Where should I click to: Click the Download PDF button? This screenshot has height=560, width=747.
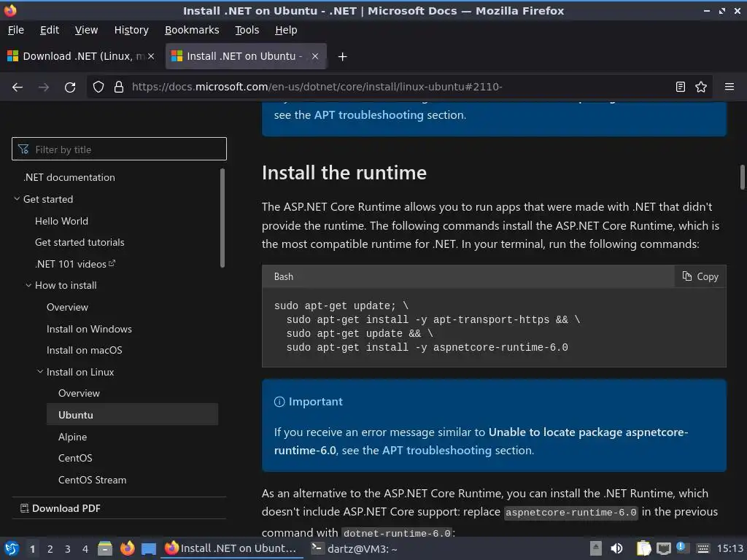click(x=61, y=508)
